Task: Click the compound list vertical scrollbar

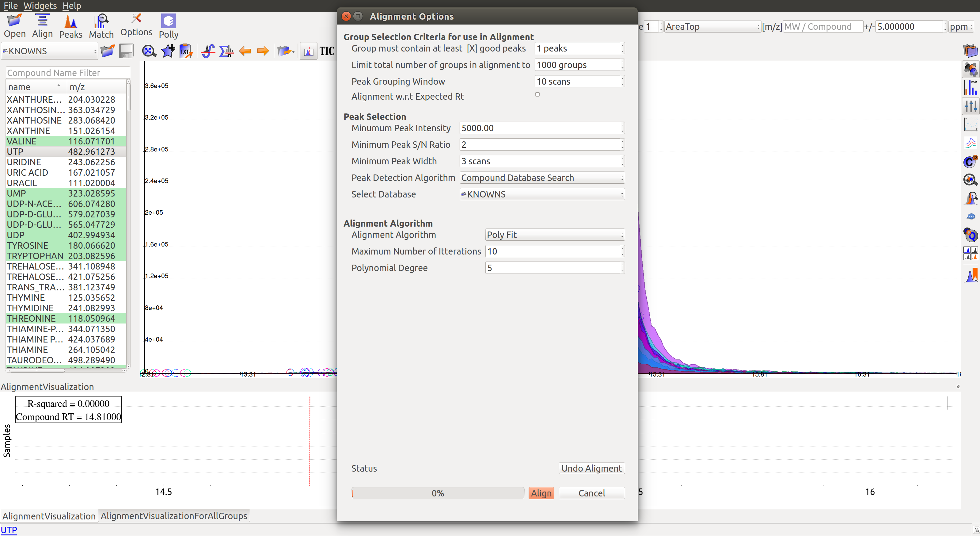Action: point(129,224)
